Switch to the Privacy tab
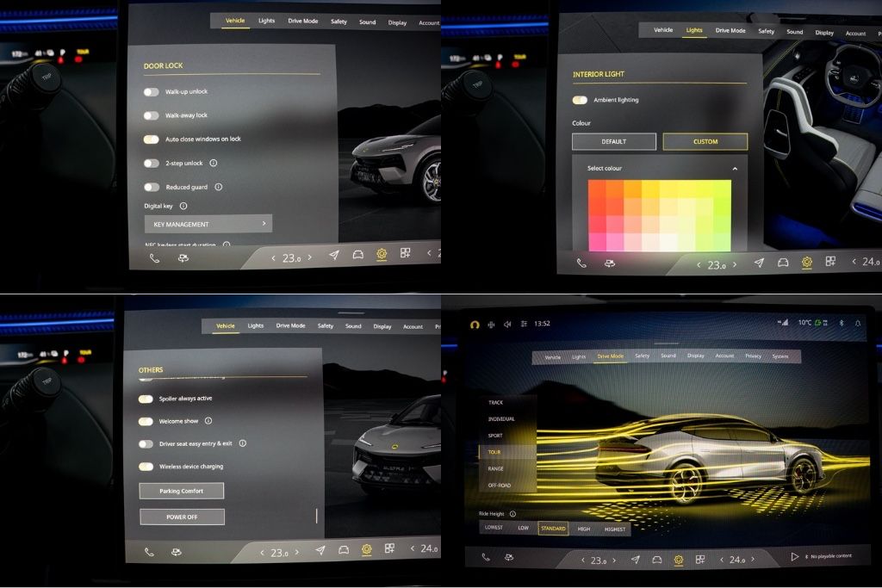The height and width of the screenshot is (588, 882). click(753, 356)
